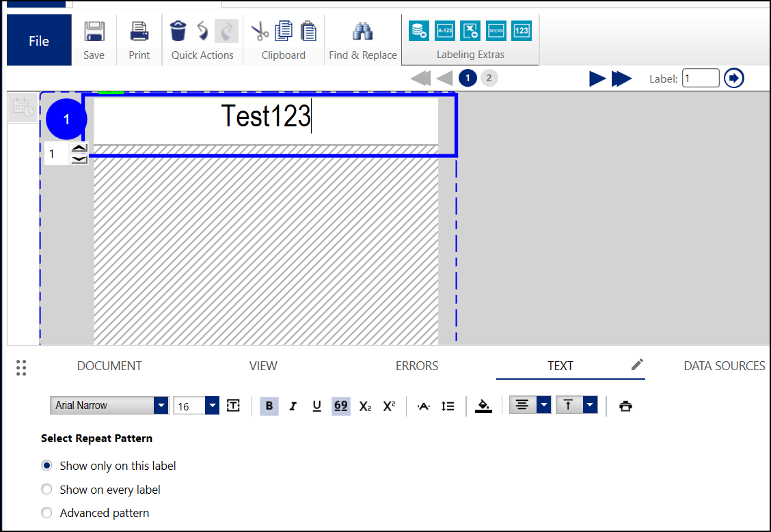Click the scissors cut icon
This screenshot has width=771, height=532.
[x=260, y=31]
